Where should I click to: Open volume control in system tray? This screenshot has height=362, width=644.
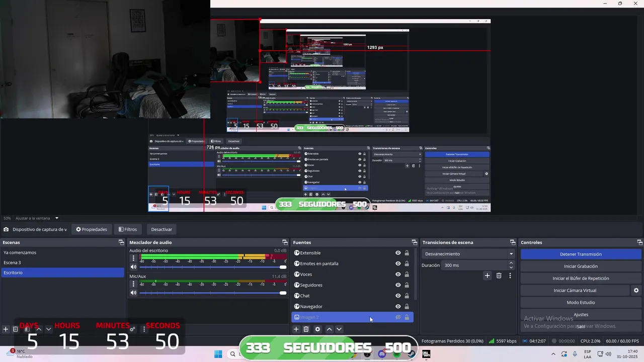(x=608, y=354)
